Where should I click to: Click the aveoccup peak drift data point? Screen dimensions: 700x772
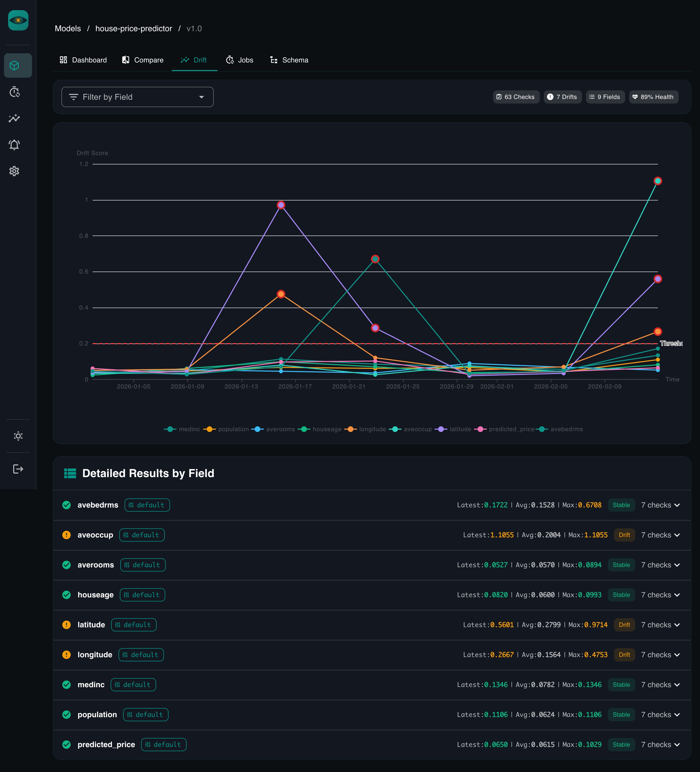pos(658,181)
